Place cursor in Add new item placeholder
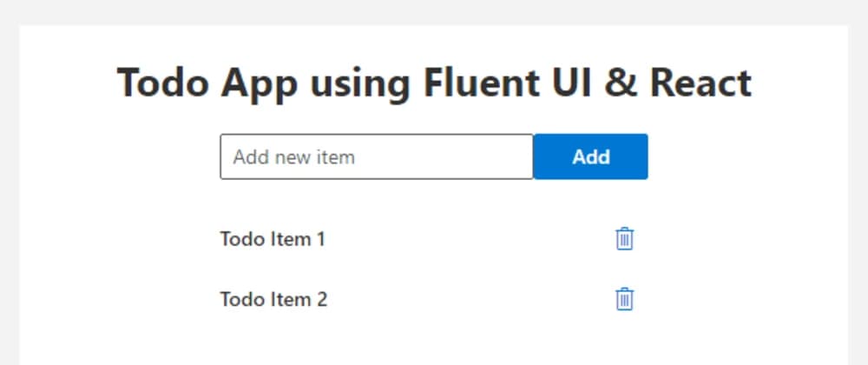 tap(294, 157)
